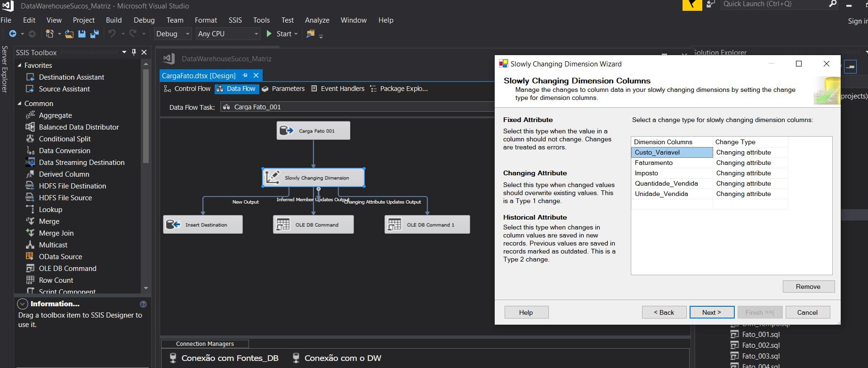Click the Start debugging button

[279, 34]
